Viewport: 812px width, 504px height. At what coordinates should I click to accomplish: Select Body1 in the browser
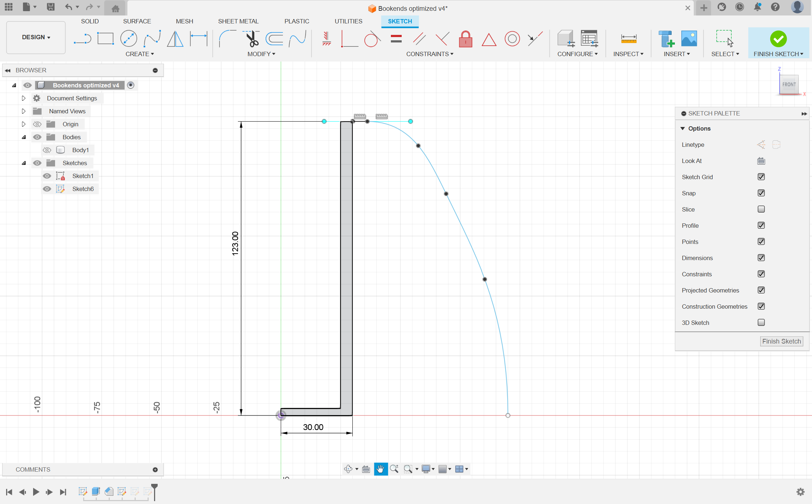pos(80,150)
